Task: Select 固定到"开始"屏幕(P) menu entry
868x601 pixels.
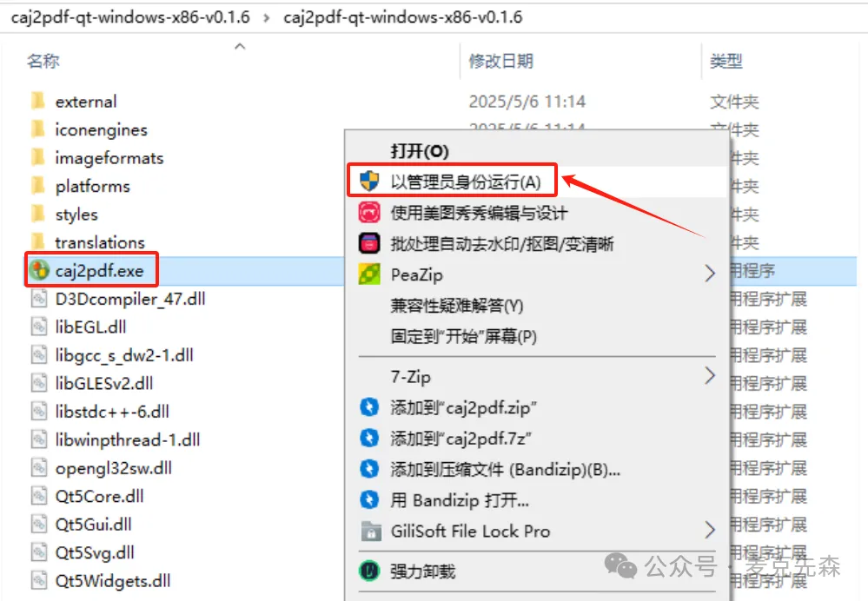Action: (x=463, y=336)
